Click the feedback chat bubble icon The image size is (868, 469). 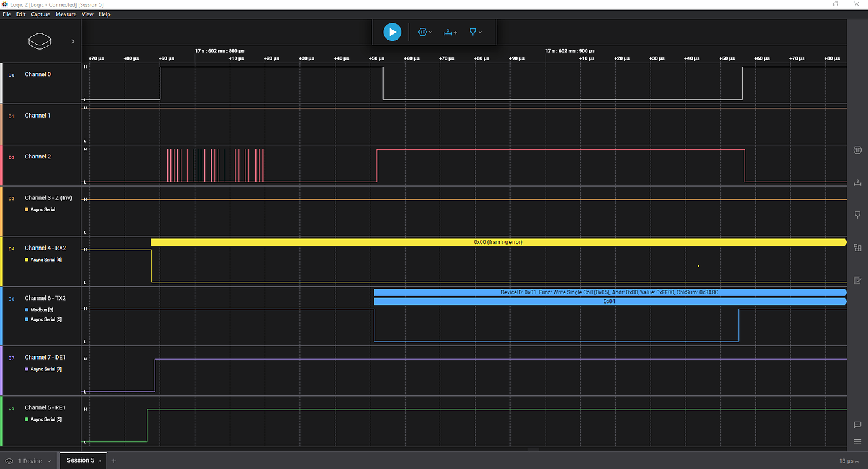coord(857,424)
